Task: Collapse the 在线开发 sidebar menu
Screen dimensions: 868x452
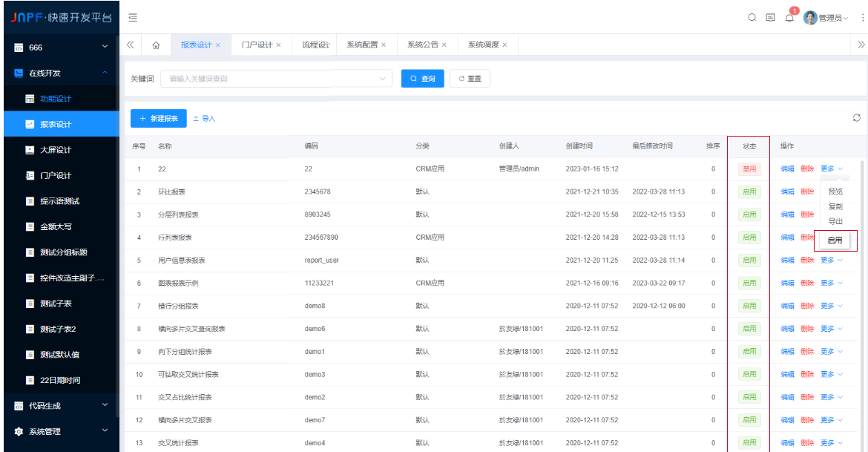Action: click(x=105, y=73)
